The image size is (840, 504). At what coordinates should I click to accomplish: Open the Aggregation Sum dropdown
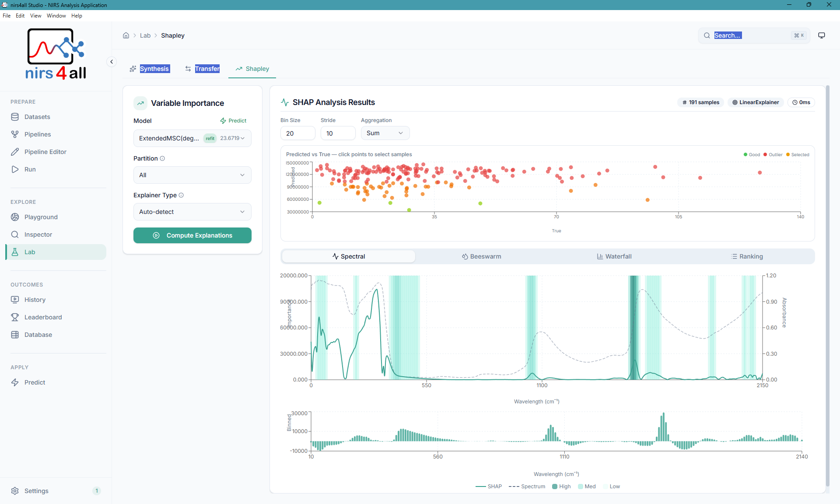tap(385, 133)
